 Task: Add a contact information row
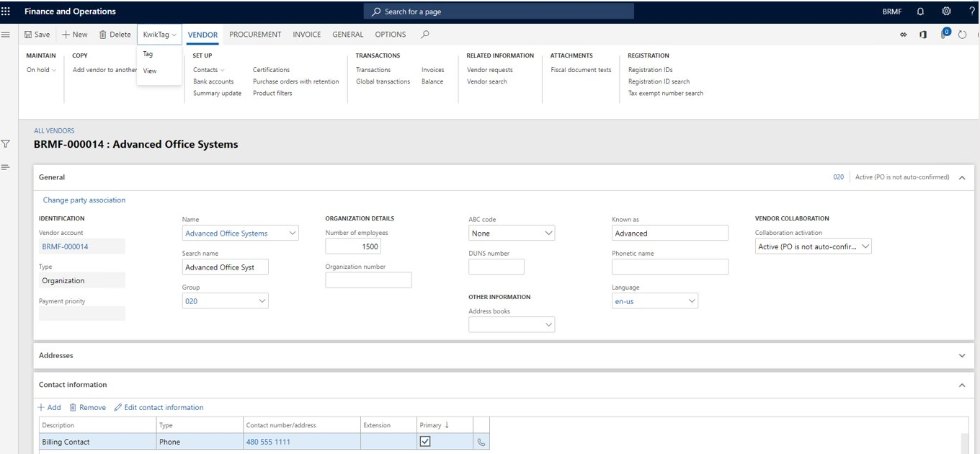click(x=49, y=408)
